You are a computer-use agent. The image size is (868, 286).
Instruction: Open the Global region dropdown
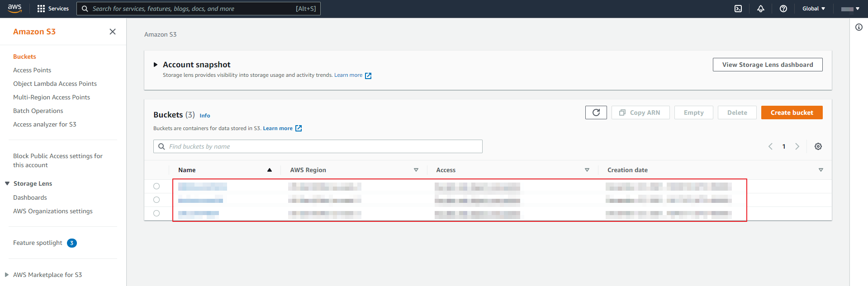813,9
